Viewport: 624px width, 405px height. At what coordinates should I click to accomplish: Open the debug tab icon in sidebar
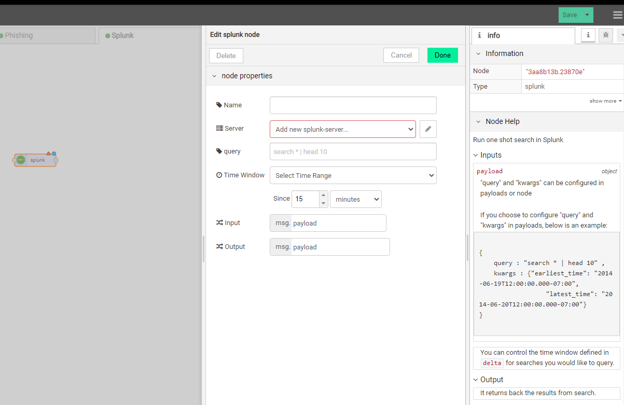pos(606,35)
